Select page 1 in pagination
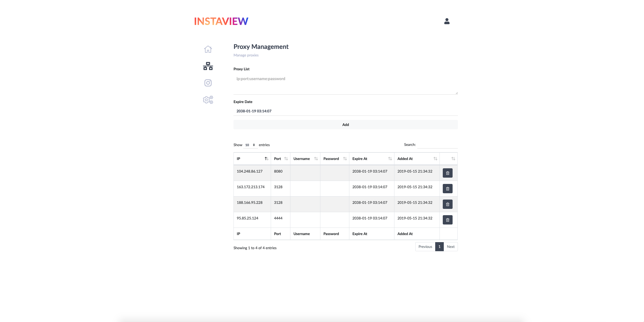This screenshot has height=322, width=644. [439, 247]
